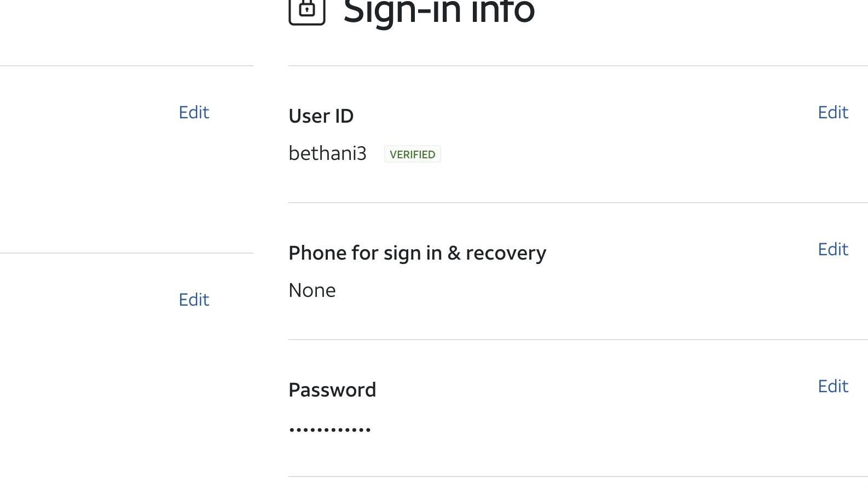This screenshot has height=499, width=868.
Task: Click the None value under Phone for sign in
Action: click(x=312, y=290)
